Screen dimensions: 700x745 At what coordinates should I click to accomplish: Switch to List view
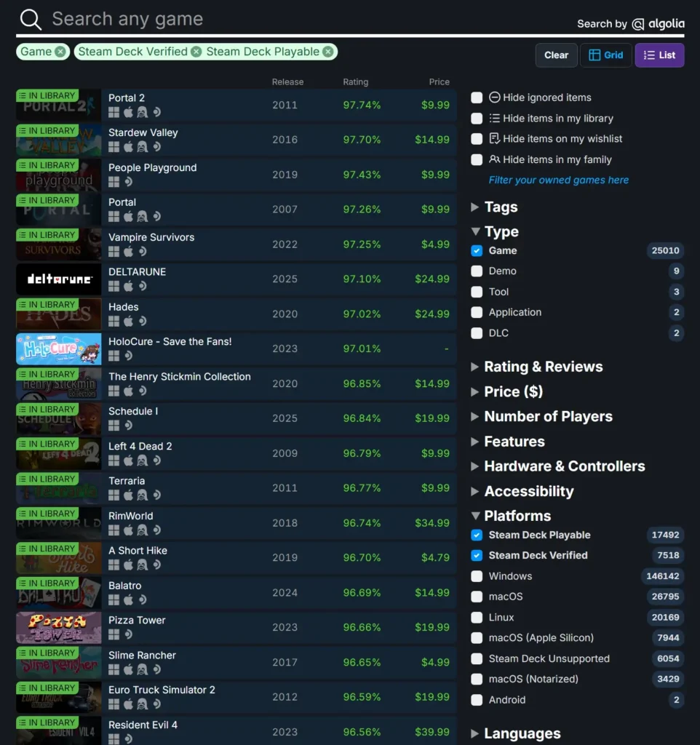[659, 55]
